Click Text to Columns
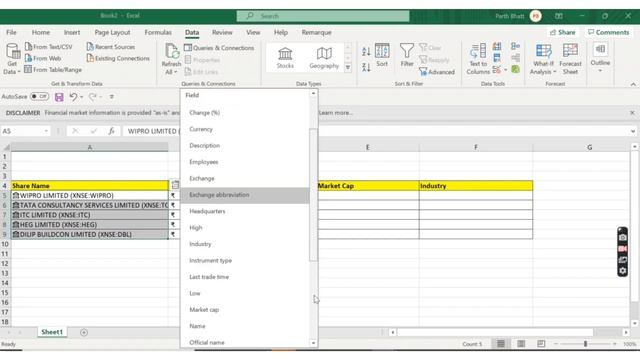This screenshot has height=360, width=640. (x=478, y=59)
